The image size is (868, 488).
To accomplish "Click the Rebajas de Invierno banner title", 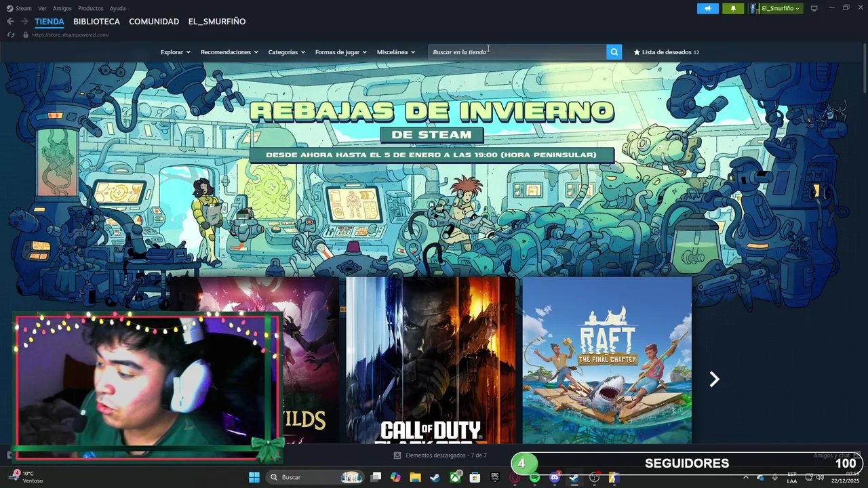I will coord(431,112).
